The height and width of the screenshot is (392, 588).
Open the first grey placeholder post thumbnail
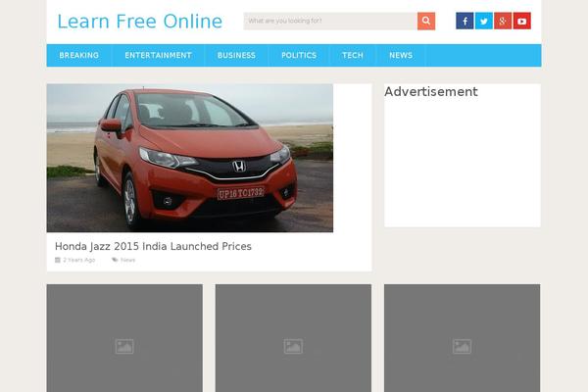(124, 338)
